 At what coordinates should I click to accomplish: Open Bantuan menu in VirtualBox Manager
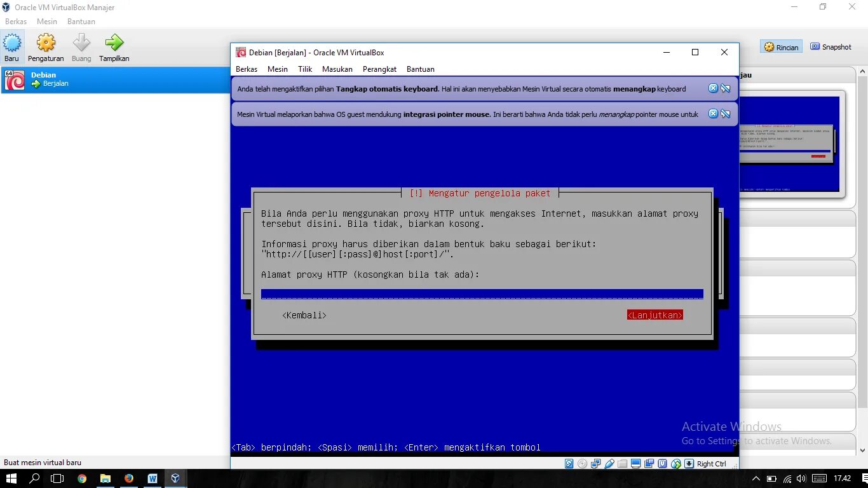coord(81,22)
